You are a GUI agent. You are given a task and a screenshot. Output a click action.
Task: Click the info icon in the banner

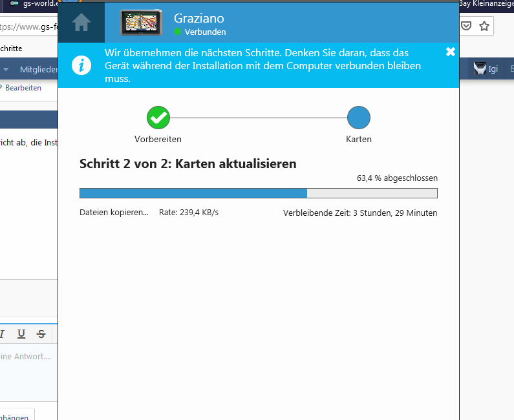tap(81, 65)
